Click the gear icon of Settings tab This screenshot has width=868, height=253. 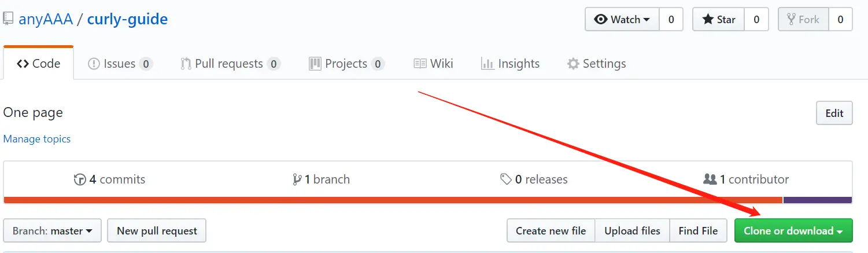point(573,64)
